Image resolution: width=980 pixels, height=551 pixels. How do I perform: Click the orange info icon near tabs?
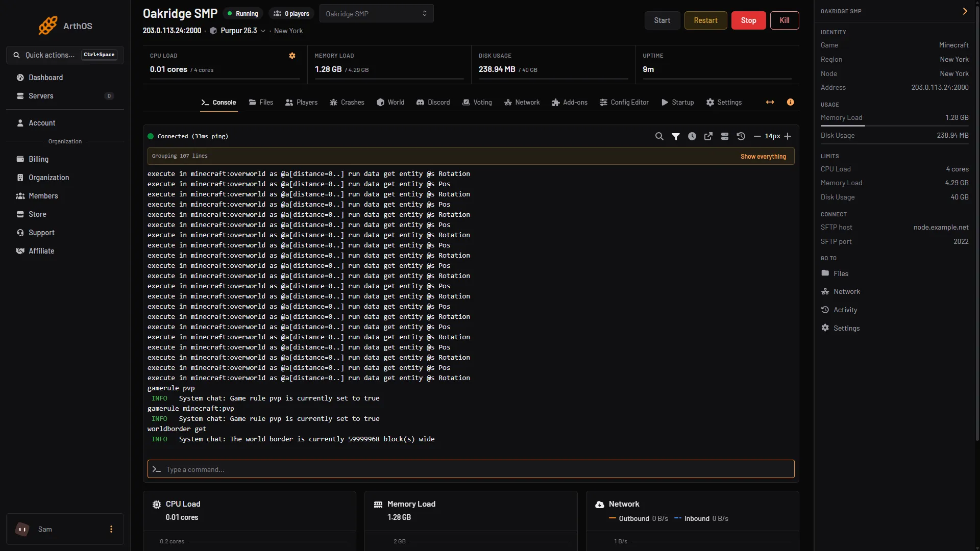tap(791, 102)
